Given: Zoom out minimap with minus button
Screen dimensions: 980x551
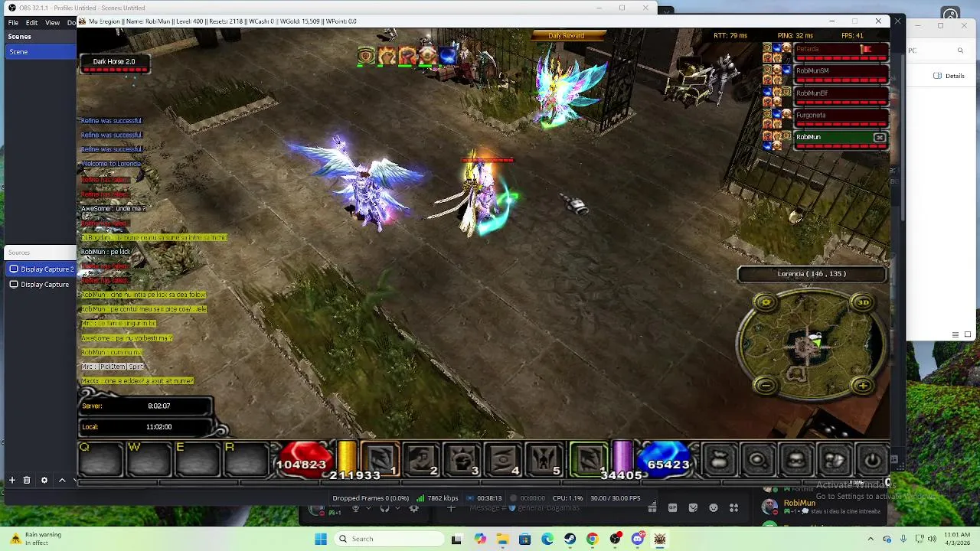Looking at the screenshot, I should point(766,386).
